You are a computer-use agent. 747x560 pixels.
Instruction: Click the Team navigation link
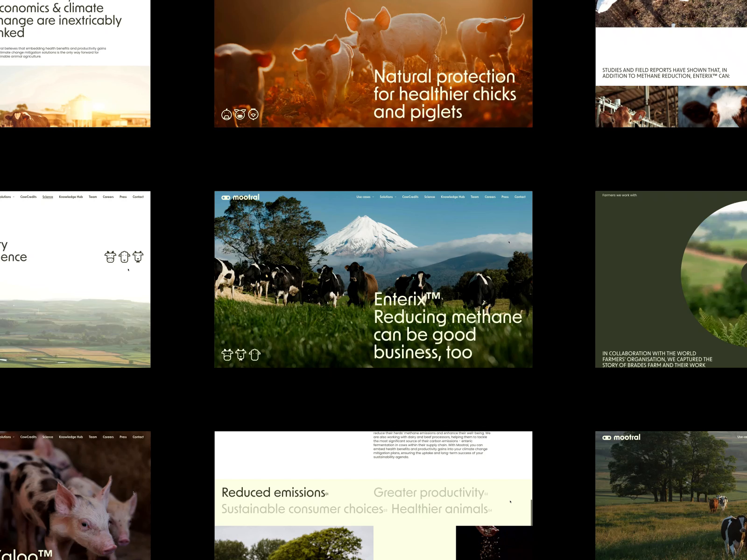(475, 197)
